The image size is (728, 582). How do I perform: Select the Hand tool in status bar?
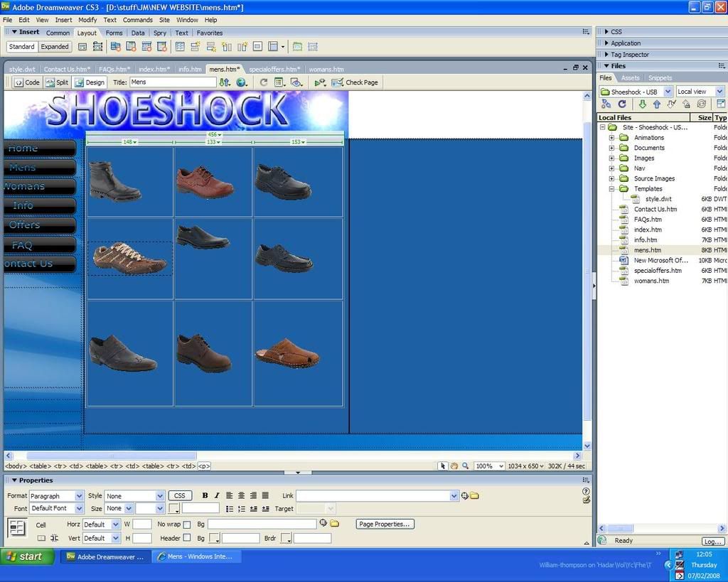click(x=454, y=466)
